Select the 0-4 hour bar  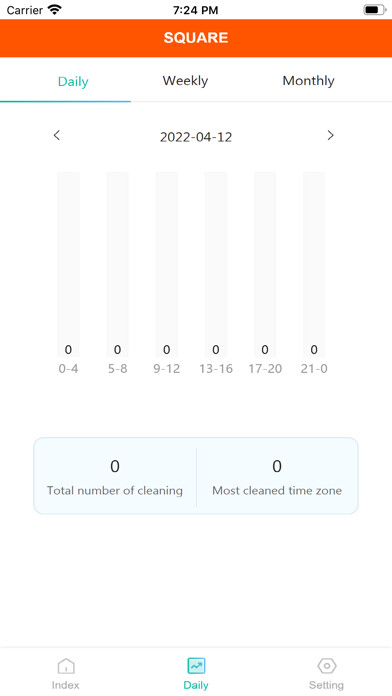pyautogui.click(x=68, y=265)
